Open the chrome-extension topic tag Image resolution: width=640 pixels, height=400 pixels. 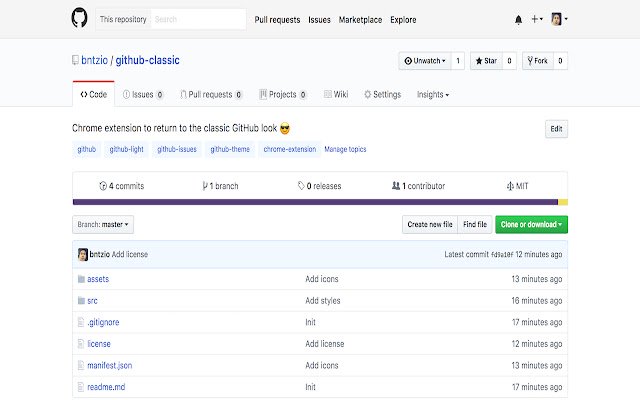[290, 149]
